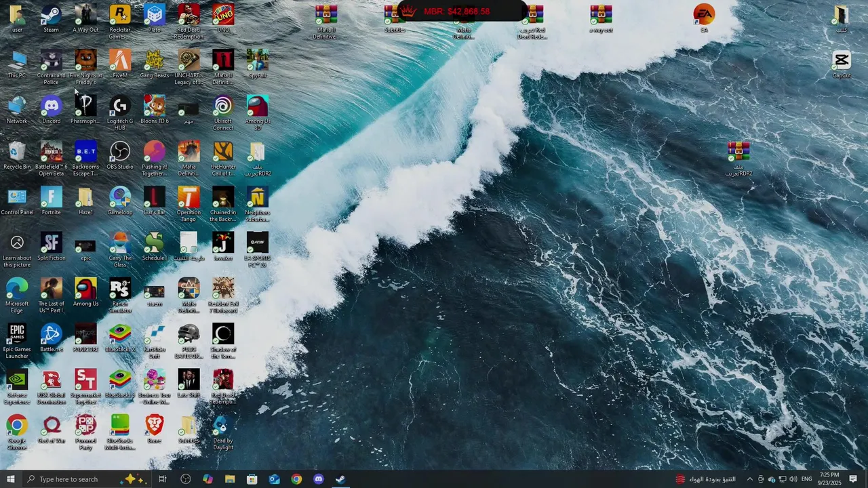
Task: Open Rockstar Games launcher desktop icon
Action: coord(120,22)
